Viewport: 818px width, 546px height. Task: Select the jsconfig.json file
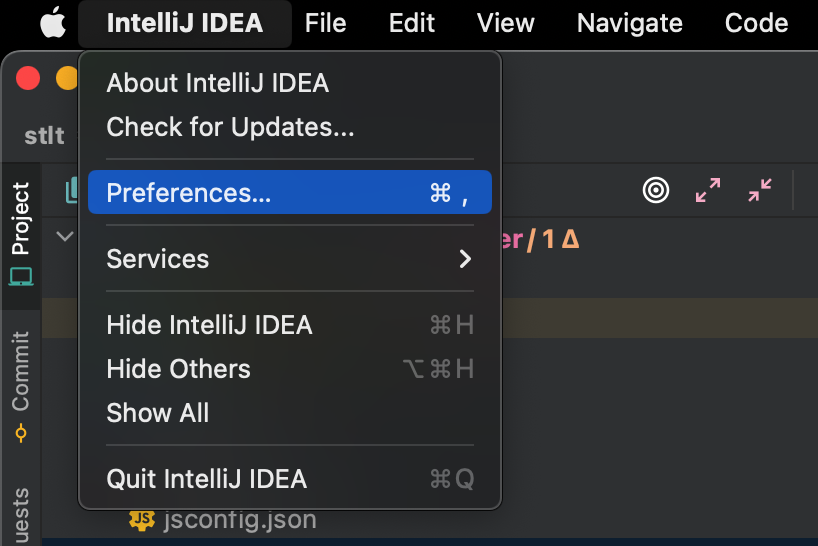[239, 520]
